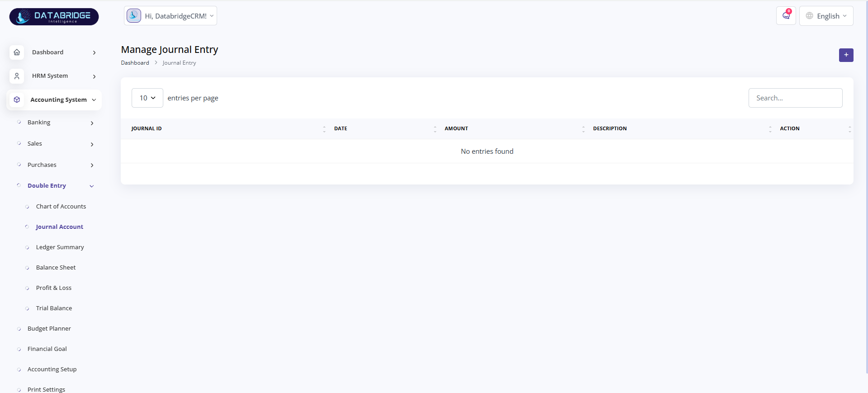Click the plus button to create journal entry
The height and width of the screenshot is (393, 868).
pyautogui.click(x=846, y=55)
